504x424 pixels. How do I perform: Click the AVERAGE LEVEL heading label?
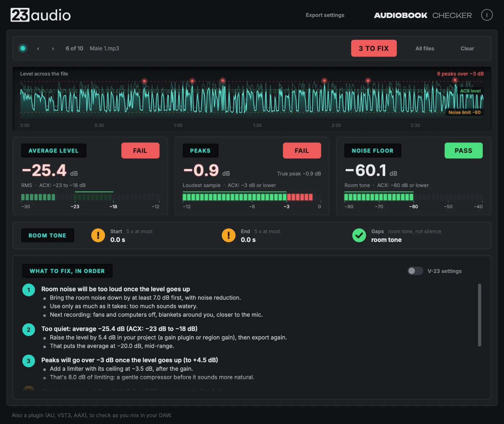(x=54, y=151)
